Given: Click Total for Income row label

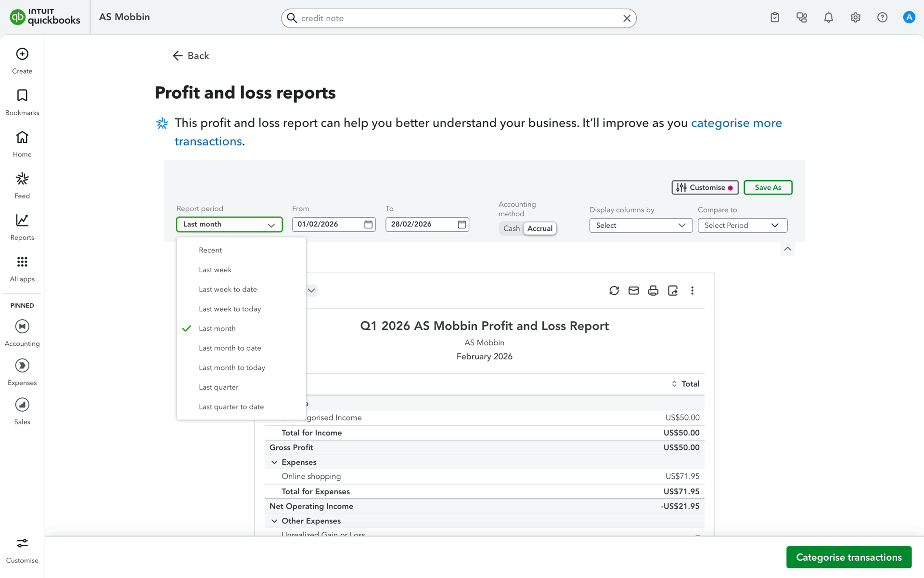Looking at the screenshot, I should coord(312,433).
